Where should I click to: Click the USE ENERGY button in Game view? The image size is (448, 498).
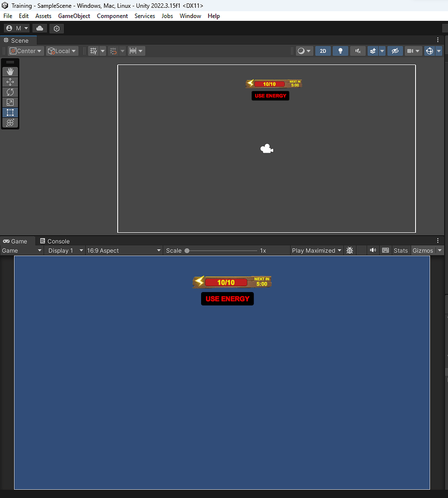[x=227, y=299]
